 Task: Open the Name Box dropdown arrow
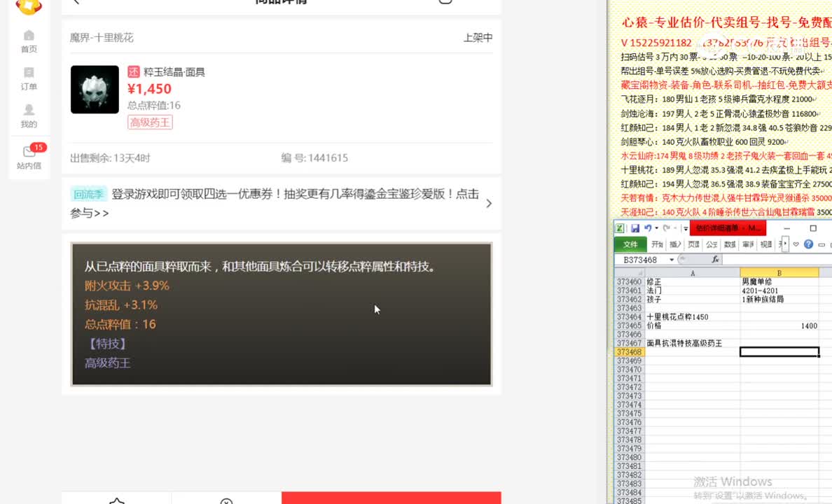[x=672, y=260]
